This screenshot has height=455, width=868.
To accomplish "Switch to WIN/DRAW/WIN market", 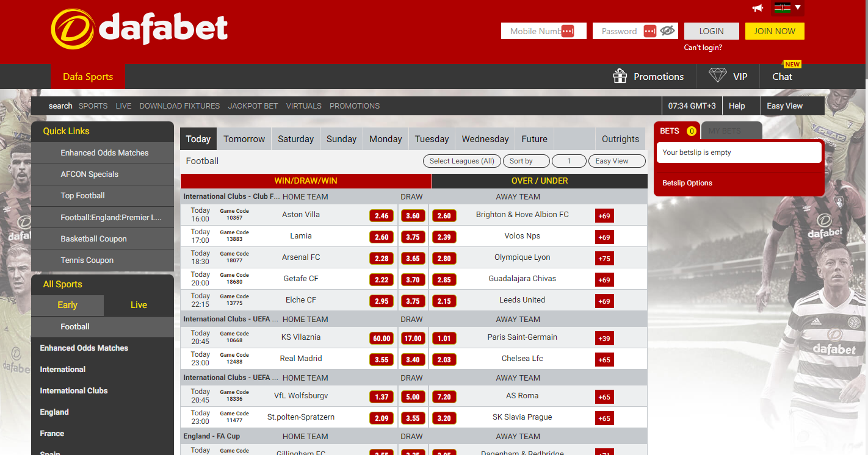I will click(306, 181).
